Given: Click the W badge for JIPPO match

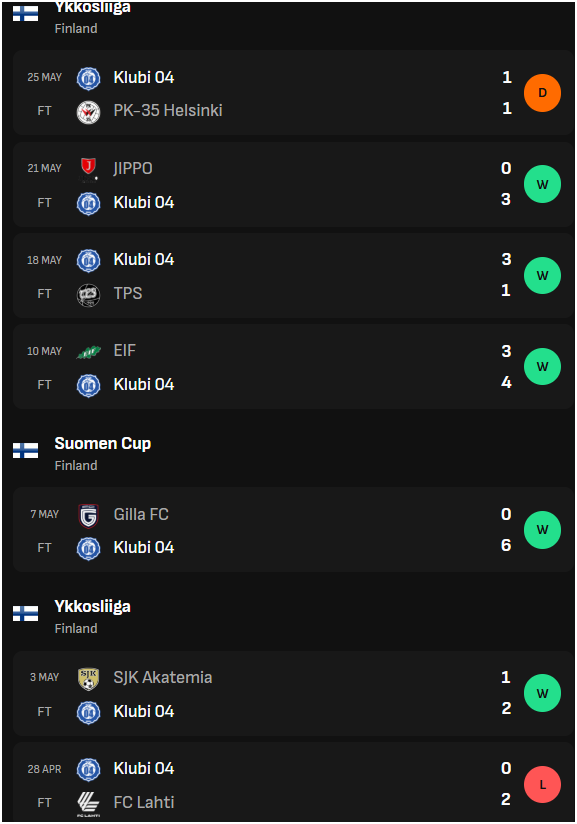Looking at the screenshot, I should (542, 184).
